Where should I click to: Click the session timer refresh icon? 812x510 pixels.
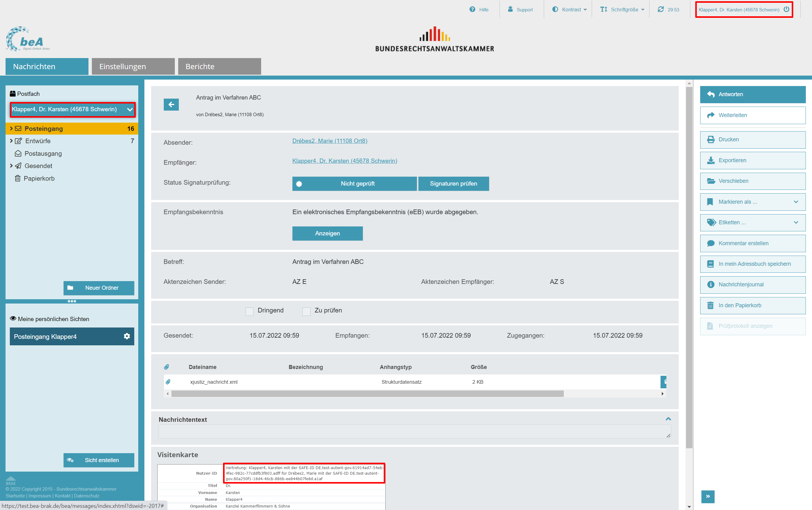pyautogui.click(x=661, y=10)
